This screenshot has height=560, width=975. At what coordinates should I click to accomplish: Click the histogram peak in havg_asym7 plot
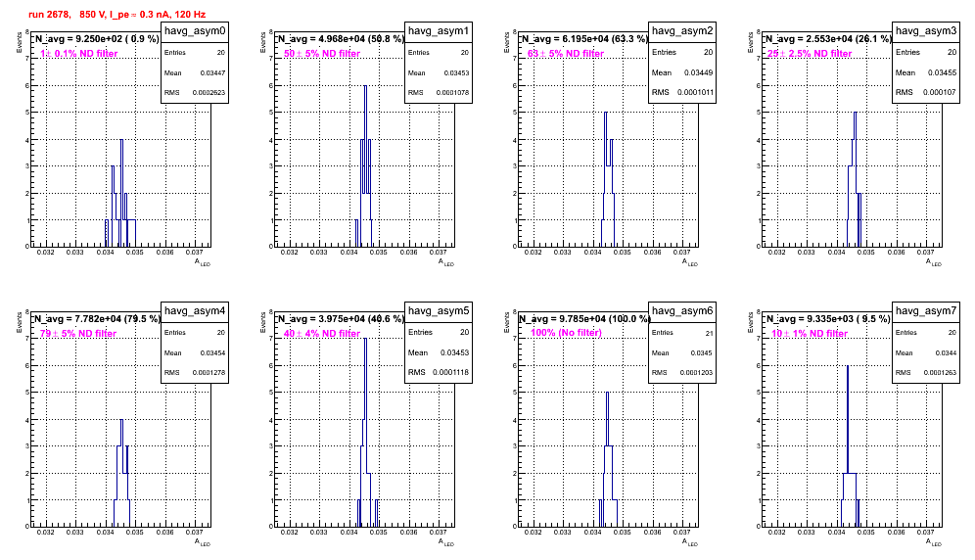tap(848, 367)
